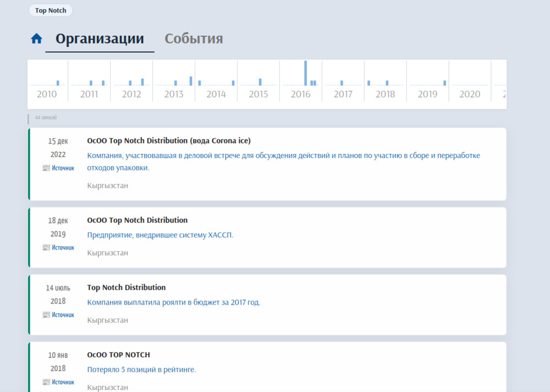This screenshot has height=392, width=550.
Task: Select the Организации tab
Action: (100, 39)
